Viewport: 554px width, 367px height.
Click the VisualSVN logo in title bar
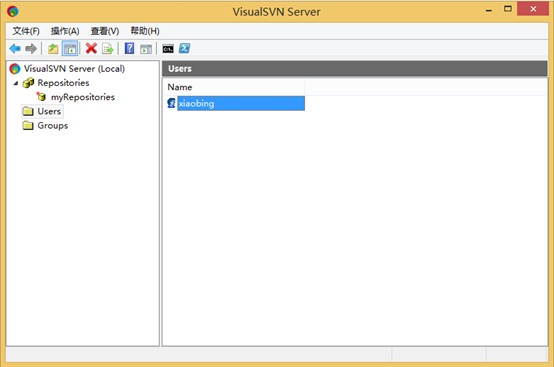(x=13, y=11)
